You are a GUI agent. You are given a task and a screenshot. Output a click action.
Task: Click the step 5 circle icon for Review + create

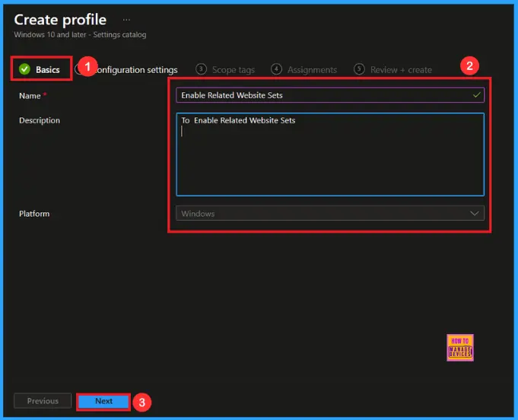tap(359, 69)
